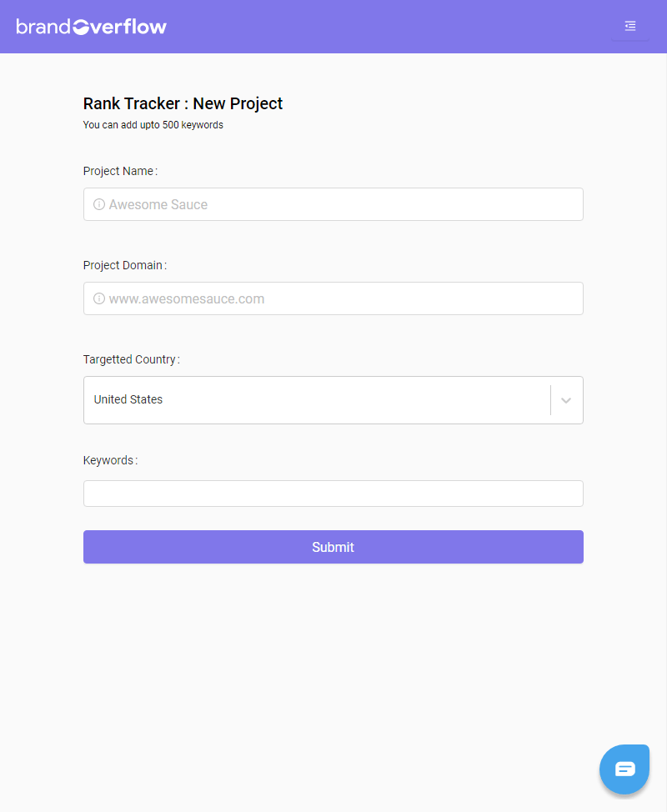The height and width of the screenshot is (812, 667).
Task: Click info icon in Project Domain field
Action: point(99,298)
